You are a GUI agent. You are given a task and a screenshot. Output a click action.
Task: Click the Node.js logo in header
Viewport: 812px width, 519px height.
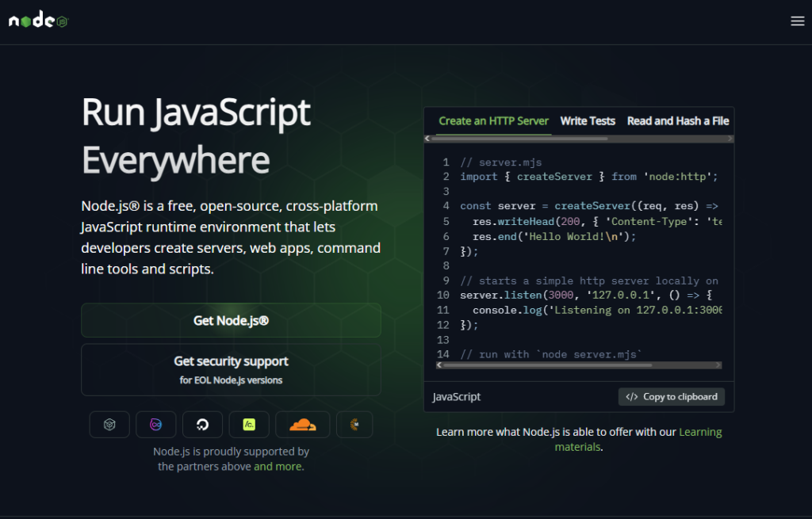coord(39,21)
